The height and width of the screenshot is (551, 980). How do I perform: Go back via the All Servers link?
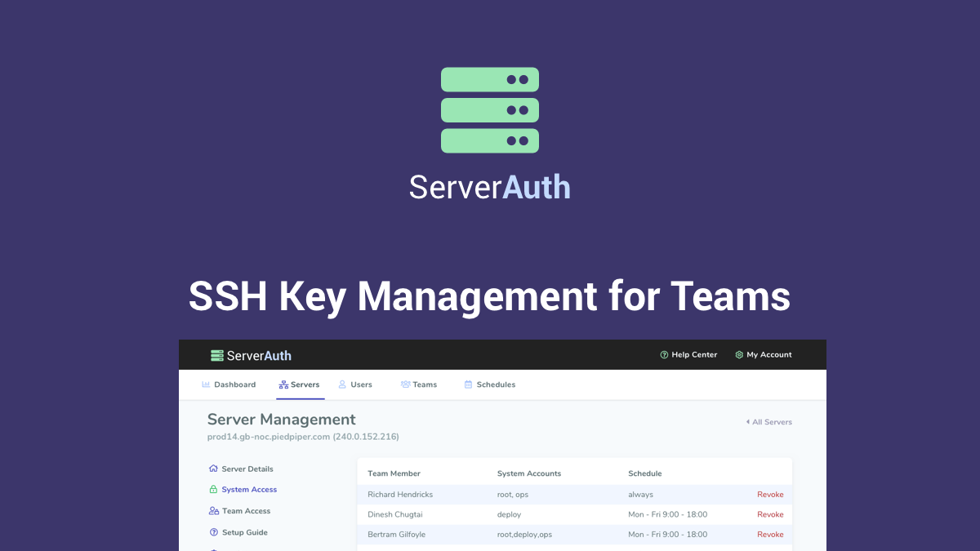click(x=768, y=422)
